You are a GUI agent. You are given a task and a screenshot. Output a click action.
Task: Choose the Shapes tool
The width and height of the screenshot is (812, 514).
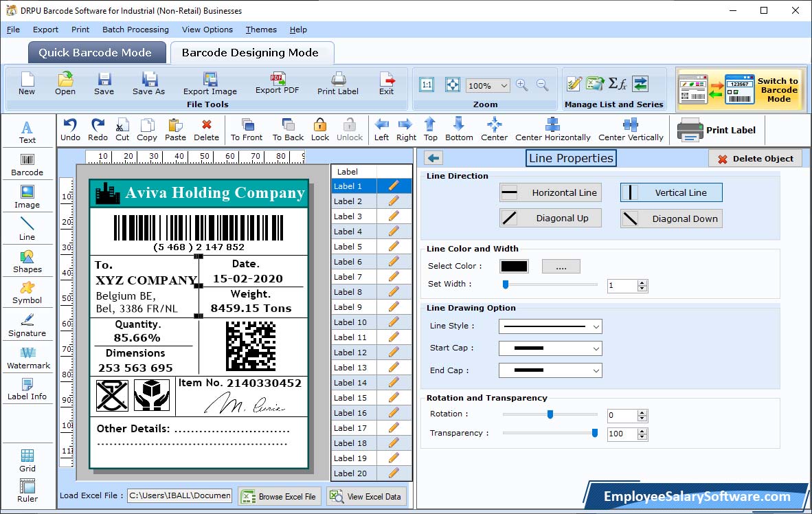click(x=27, y=262)
